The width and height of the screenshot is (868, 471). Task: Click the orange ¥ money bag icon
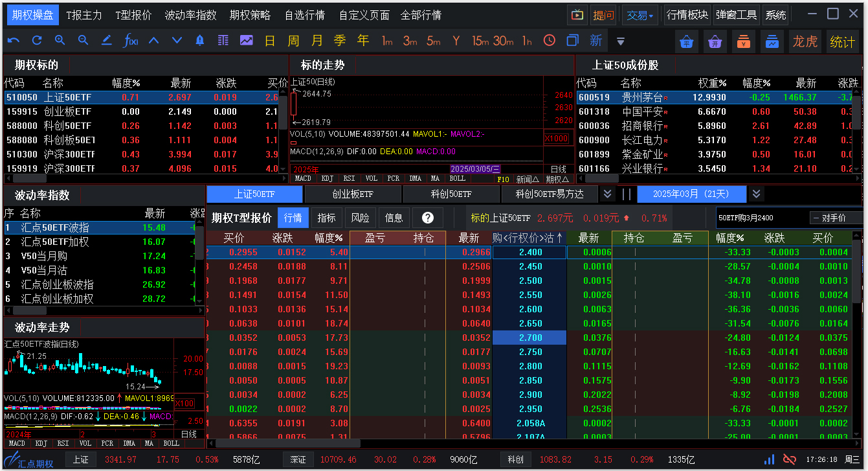pos(743,41)
